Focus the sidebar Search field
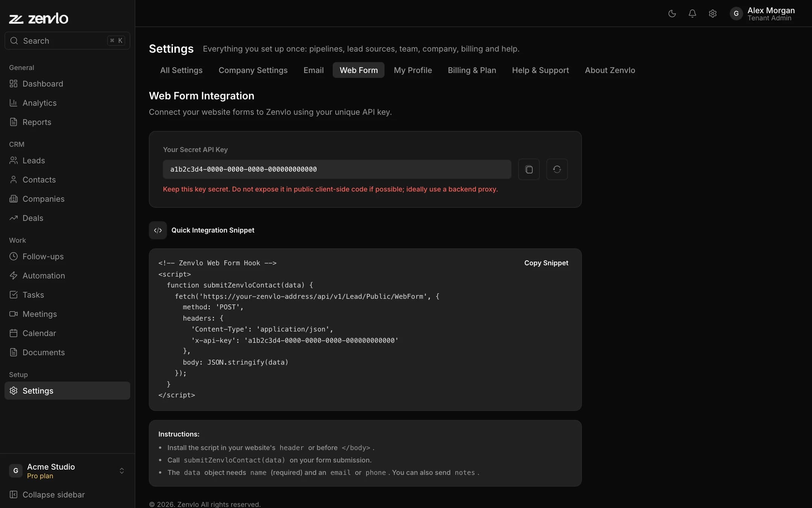 pos(67,41)
